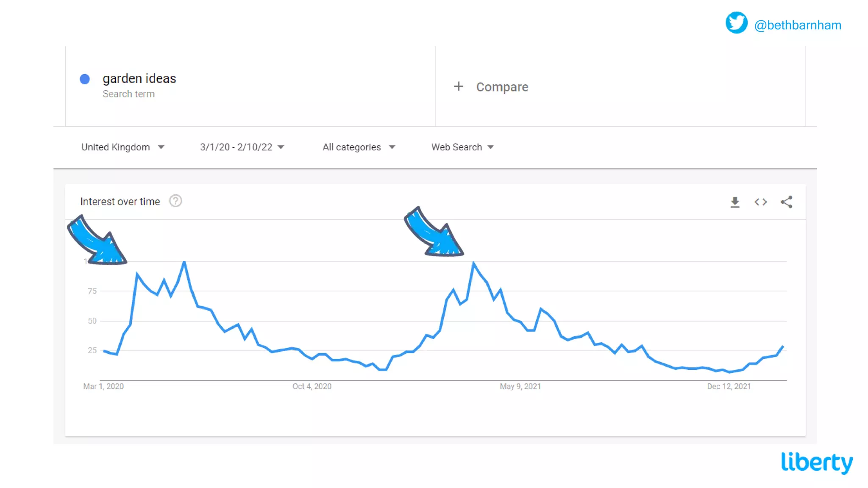Open the United Kingdom region dropdown
Screen dimensions: 868x488
(122, 147)
